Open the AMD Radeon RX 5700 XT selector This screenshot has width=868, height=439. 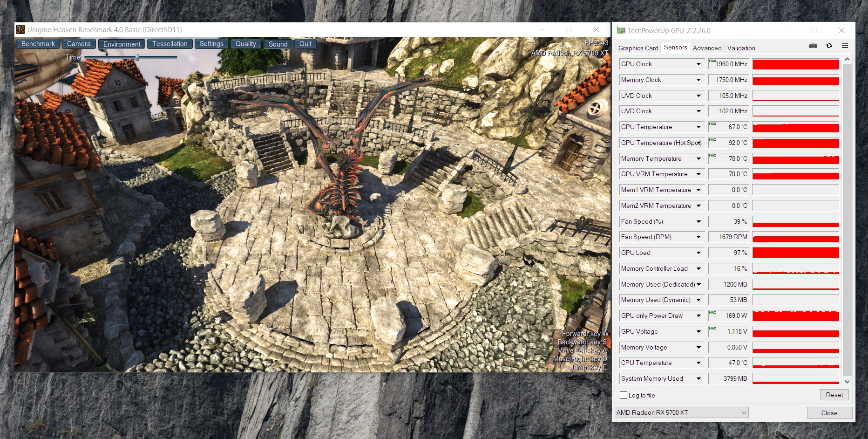coord(681,412)
